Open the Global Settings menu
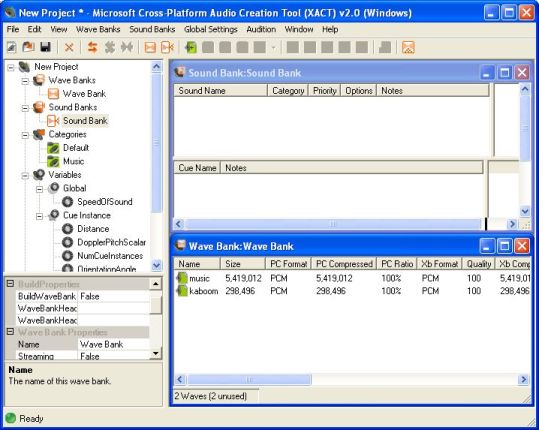This screenshot has height=430, width=539. 211,29
